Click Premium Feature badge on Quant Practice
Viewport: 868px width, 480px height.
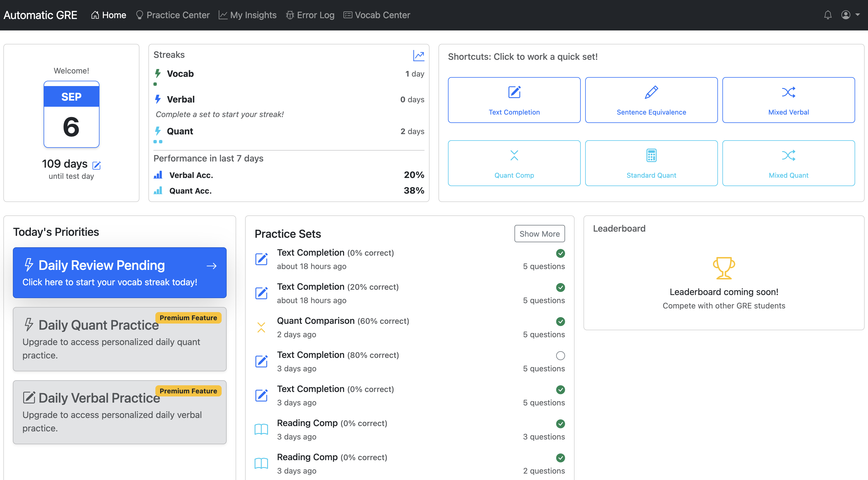(x=188, y=318)
